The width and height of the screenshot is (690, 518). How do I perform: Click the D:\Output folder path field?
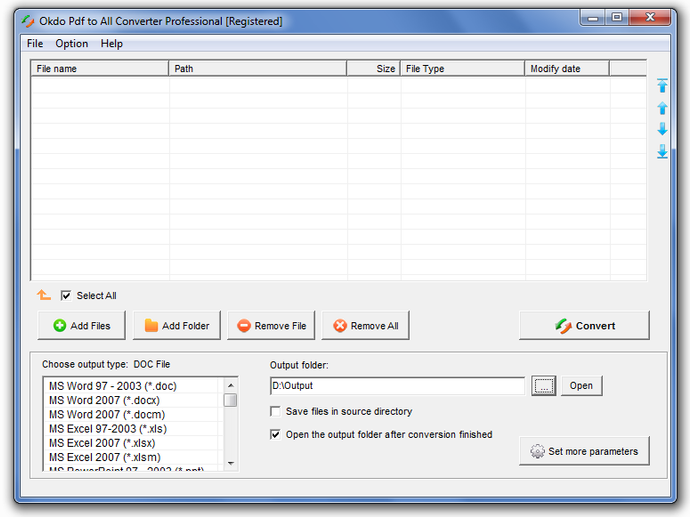(397, 386)
